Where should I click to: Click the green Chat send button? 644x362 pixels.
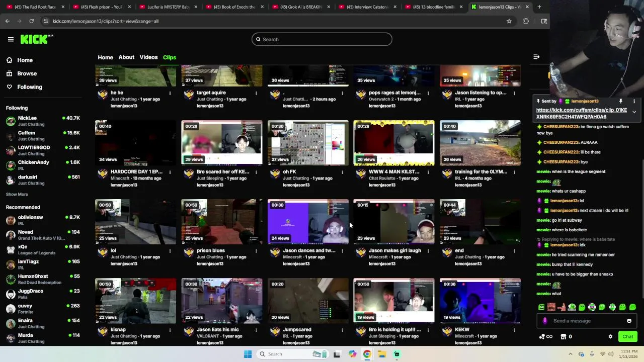[x=627, y=336]
